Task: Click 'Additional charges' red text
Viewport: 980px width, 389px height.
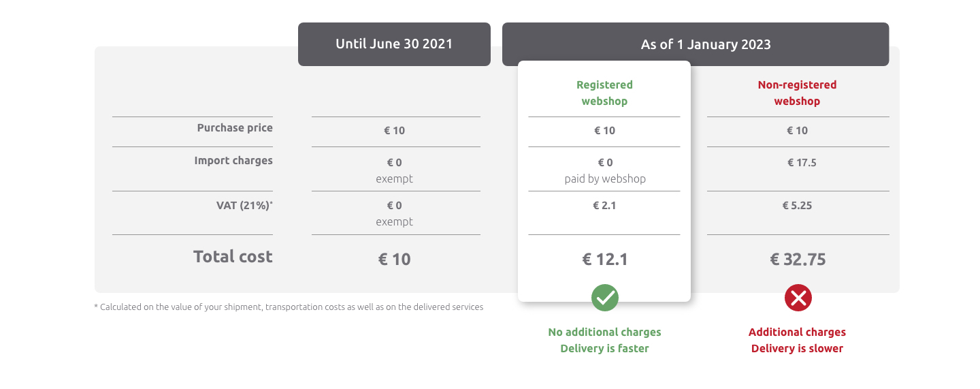Action: point(797,332)
